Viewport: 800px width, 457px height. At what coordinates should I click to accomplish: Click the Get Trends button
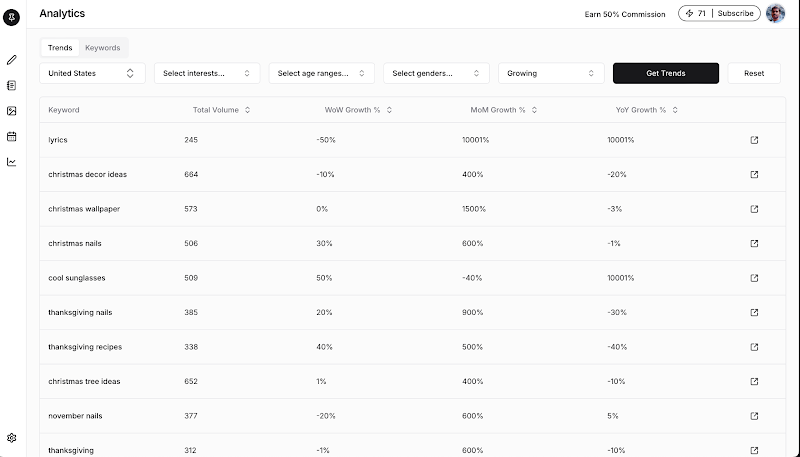[x=666, y=73]
